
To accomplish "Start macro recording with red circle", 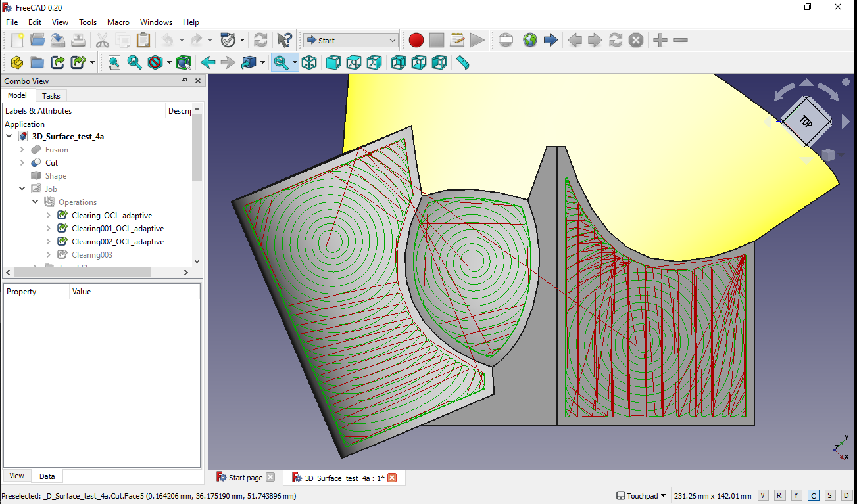I will tap(416, 40).
